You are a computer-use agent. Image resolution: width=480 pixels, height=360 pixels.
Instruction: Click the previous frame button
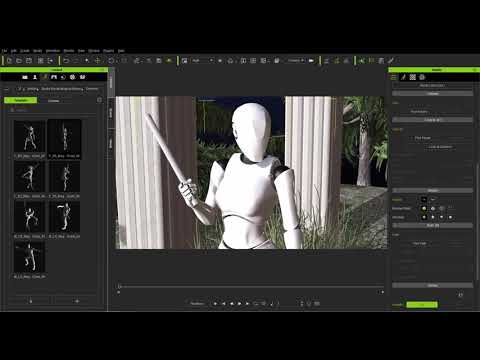point(223,304)
